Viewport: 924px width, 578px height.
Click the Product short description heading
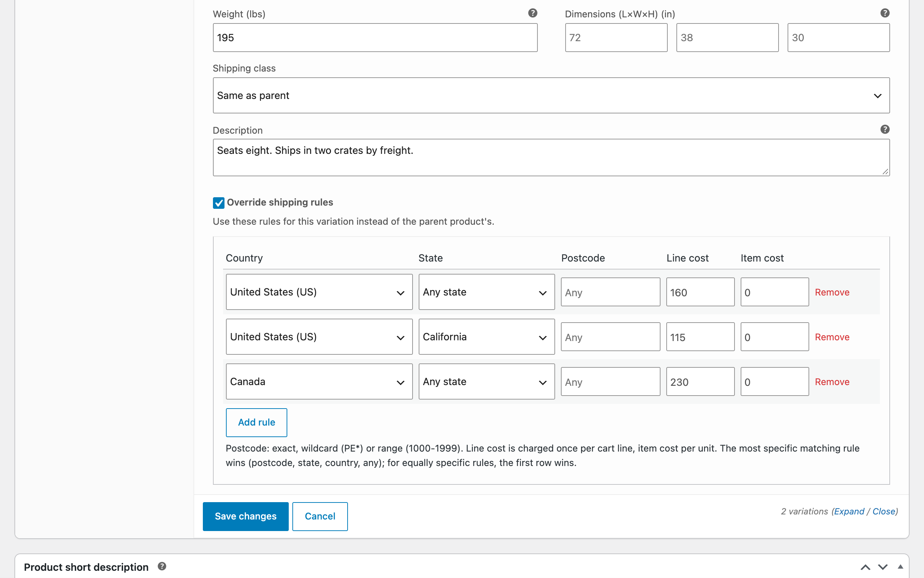click(86, 567)
